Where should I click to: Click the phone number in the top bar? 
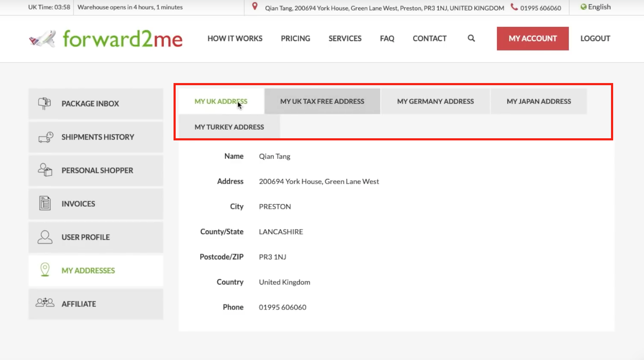(540, 8)
